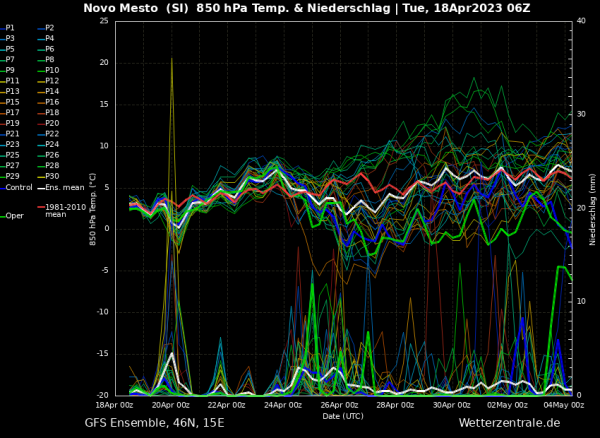Click the P4 legend entry
Screen dimensions: 600x438
46,38
